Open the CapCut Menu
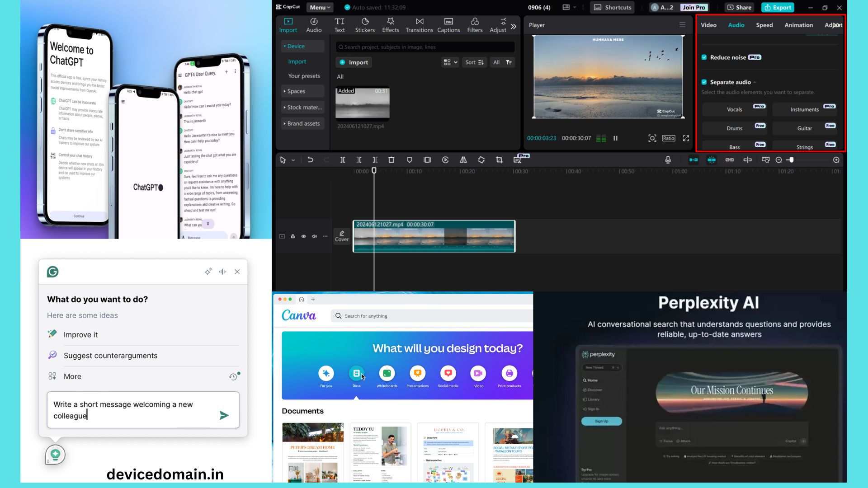 pyautogui.click(x=319, y=7)
